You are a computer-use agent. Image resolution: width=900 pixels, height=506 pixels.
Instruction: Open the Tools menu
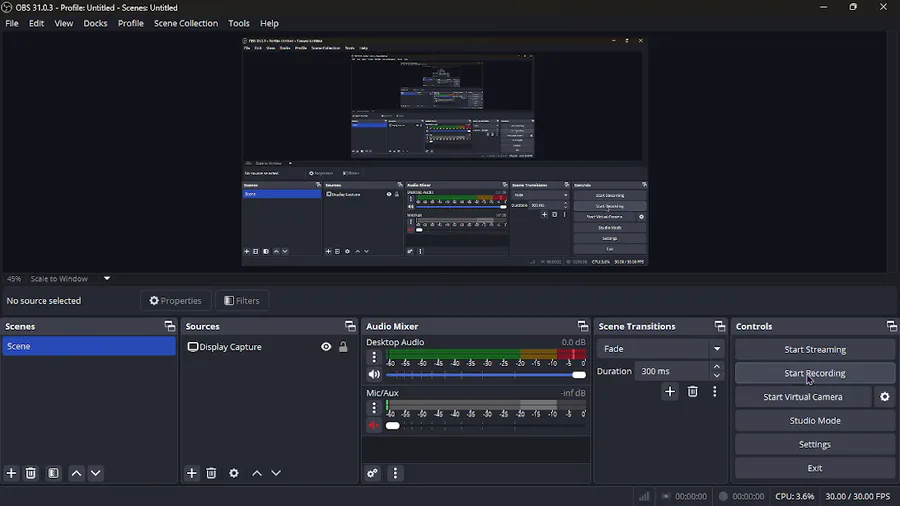click(239, 24)
